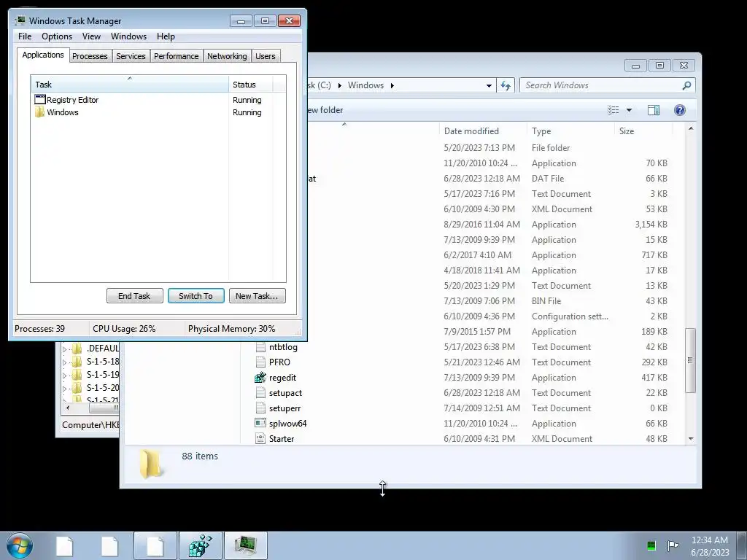Switch to the Performance tab

[176, 55]
